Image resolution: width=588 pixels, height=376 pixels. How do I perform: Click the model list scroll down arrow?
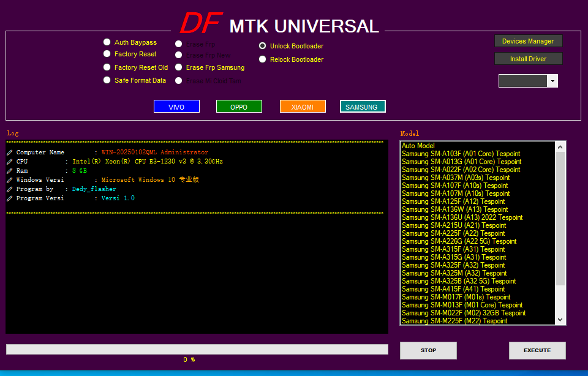coord(560,320)
